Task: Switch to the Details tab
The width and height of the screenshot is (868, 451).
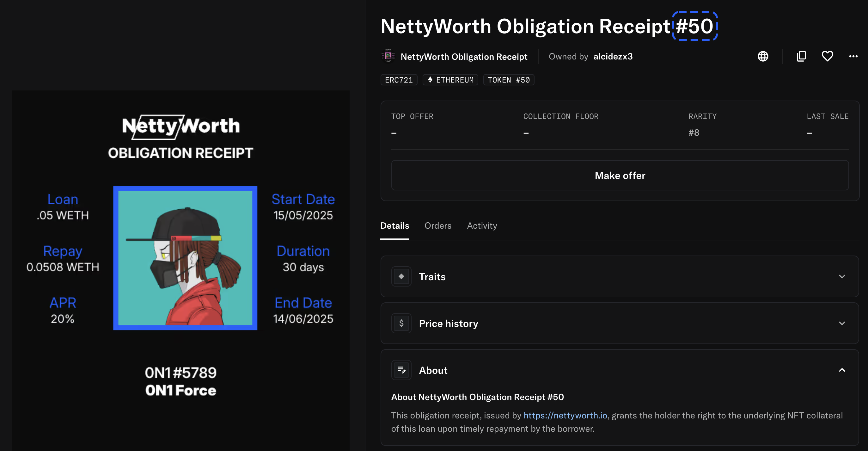Action: click(394, 225)
